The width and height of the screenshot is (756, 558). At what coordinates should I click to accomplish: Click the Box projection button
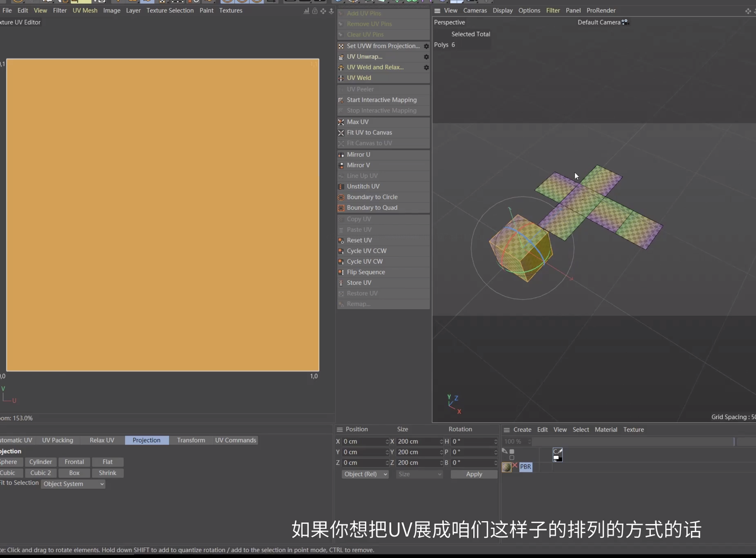pyautogui.click(x=74, y=473)
